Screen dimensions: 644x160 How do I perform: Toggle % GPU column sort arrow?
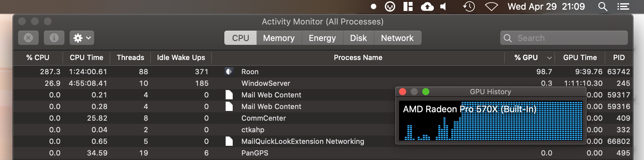550,58
